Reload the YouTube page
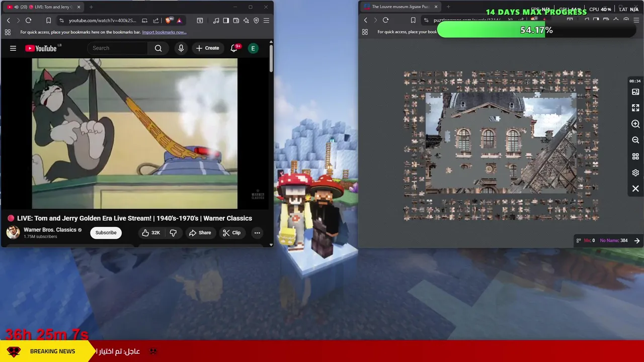The width and height of the screenshot is (644, 362). pos(28,21)
